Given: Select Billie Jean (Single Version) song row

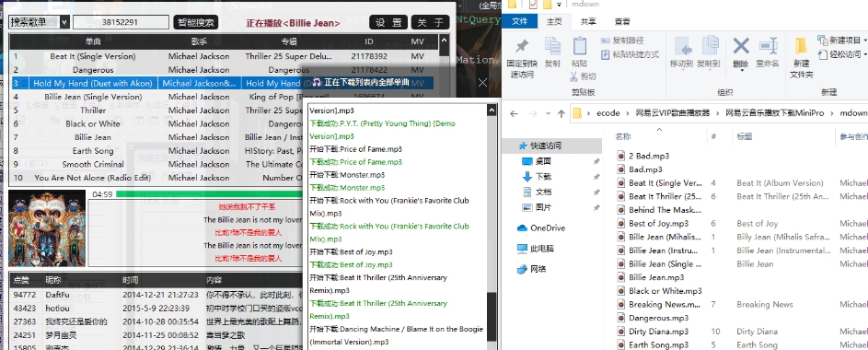Looking at the screenshot, I should (x=224, y=97).
